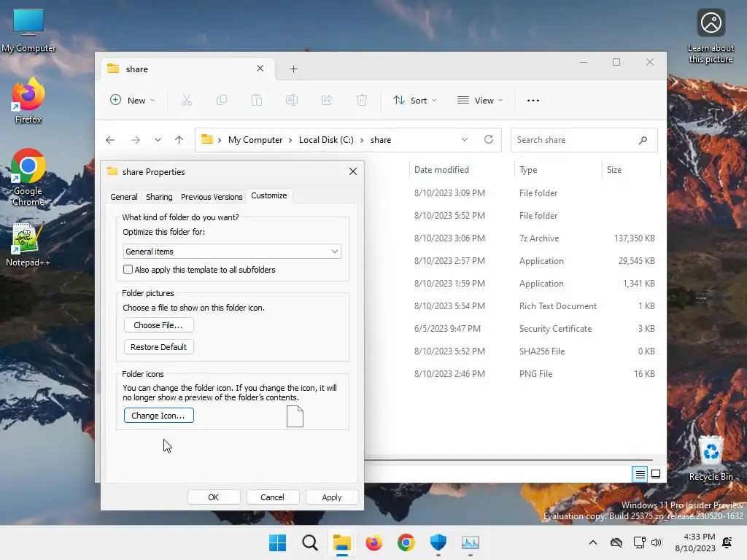The height and width of the screenshot is (560, 747).
Task: Confirm properties with OK
Action: tap(214, 497)
